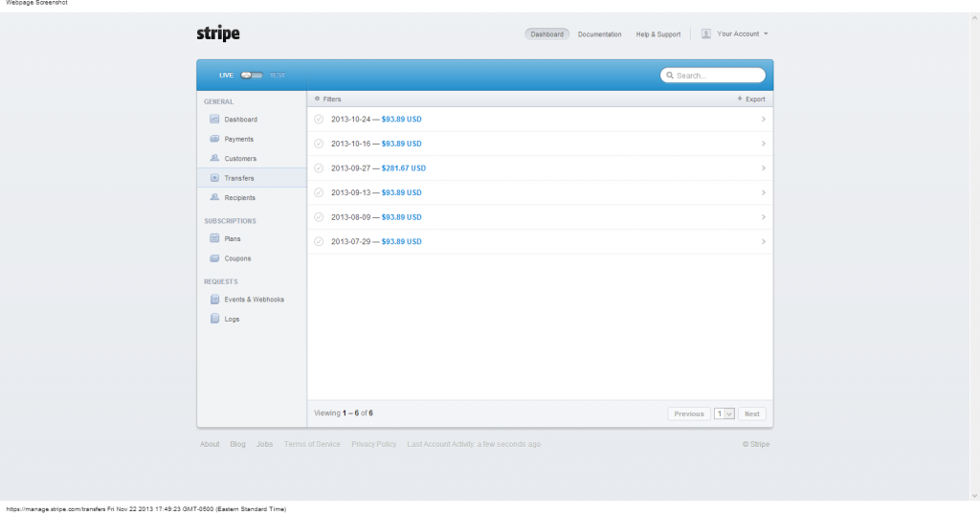Select the LIVE mode label
980x513 pixels.
point(226,75)
